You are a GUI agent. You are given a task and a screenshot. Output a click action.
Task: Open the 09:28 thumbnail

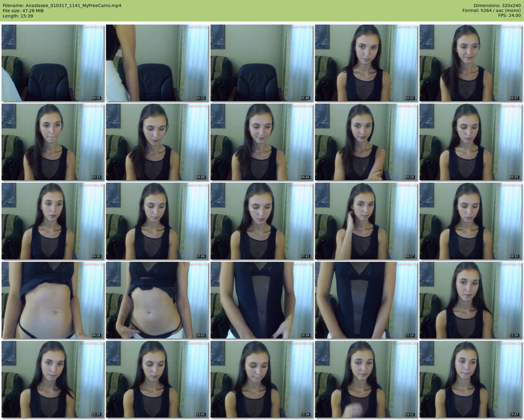point(53,300)
